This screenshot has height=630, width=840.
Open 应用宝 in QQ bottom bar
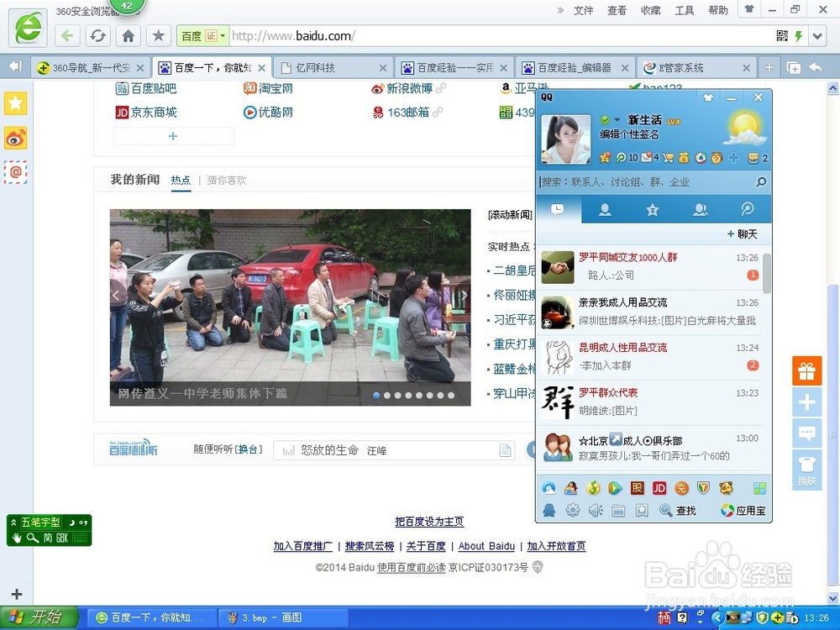point(743,511)
